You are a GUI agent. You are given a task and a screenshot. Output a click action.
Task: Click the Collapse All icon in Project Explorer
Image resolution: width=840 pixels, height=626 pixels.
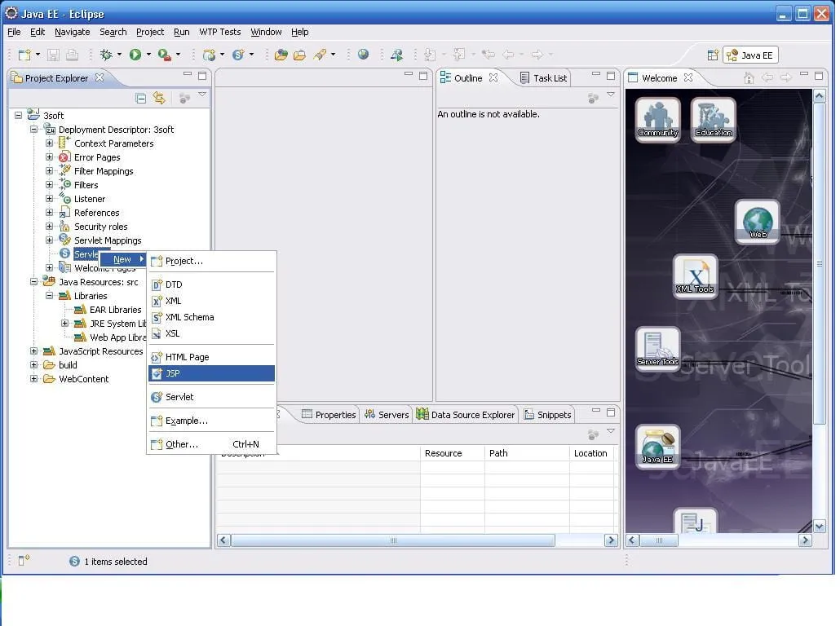coord(141,98)
